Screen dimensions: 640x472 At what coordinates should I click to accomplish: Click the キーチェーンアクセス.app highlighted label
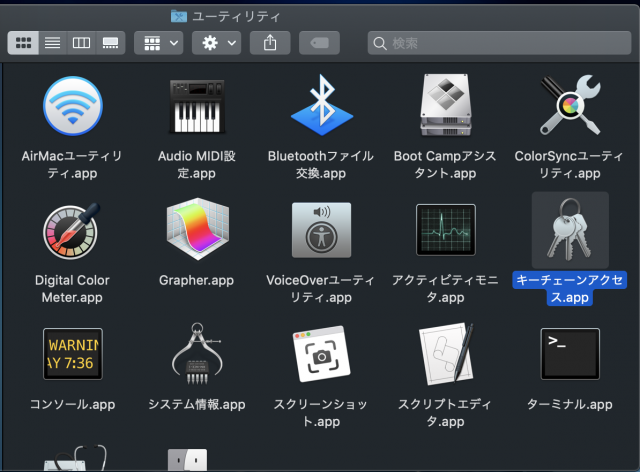569,289
